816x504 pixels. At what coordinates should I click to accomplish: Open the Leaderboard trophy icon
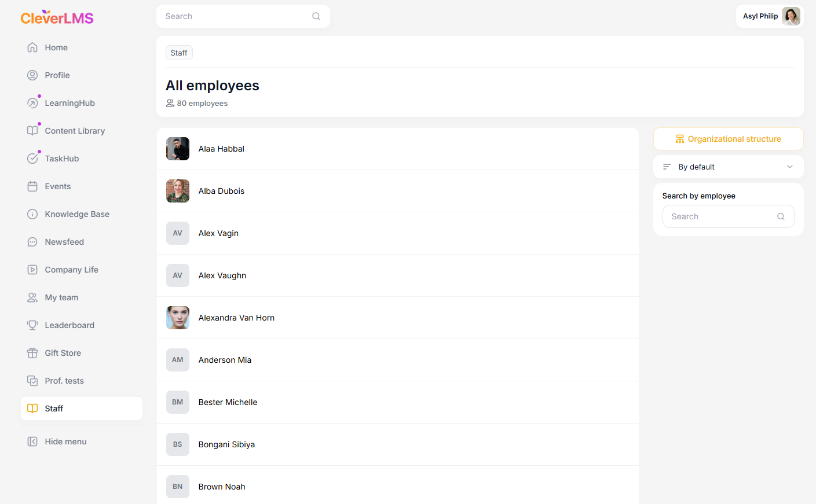[x=32, y=325]
